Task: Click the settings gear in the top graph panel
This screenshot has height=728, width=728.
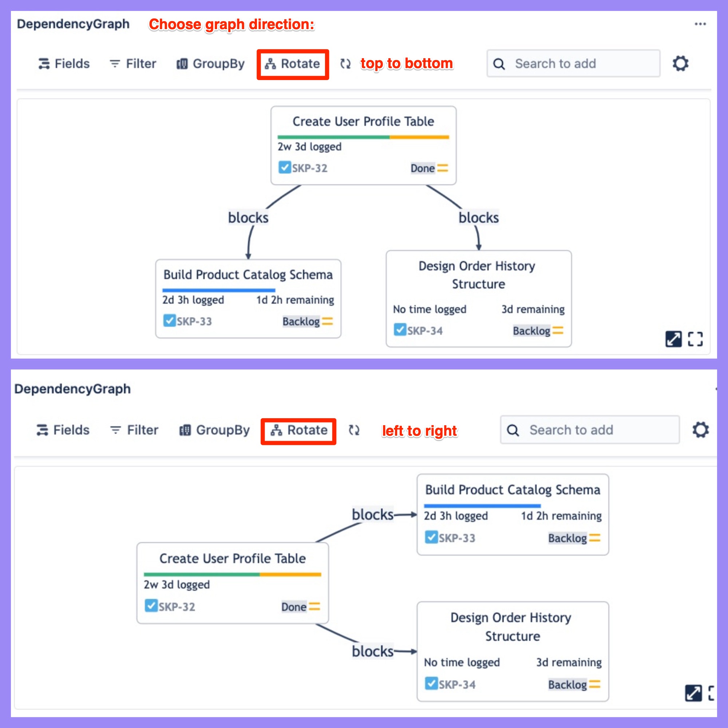Action: 680,63
